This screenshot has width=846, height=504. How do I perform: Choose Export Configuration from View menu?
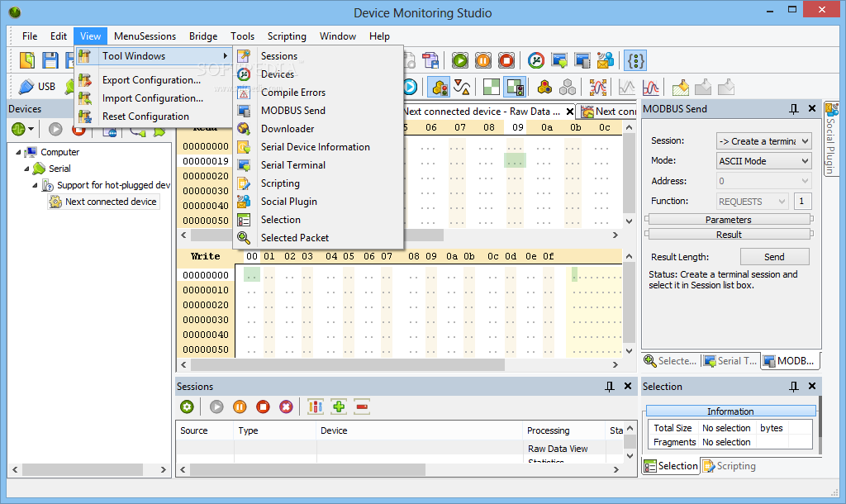(153, 80)
